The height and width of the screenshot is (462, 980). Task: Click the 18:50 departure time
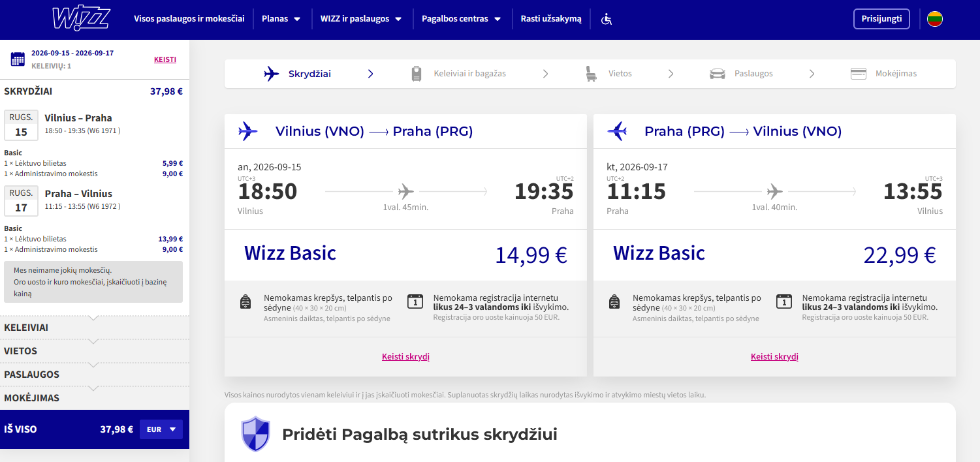click(268, 192)
